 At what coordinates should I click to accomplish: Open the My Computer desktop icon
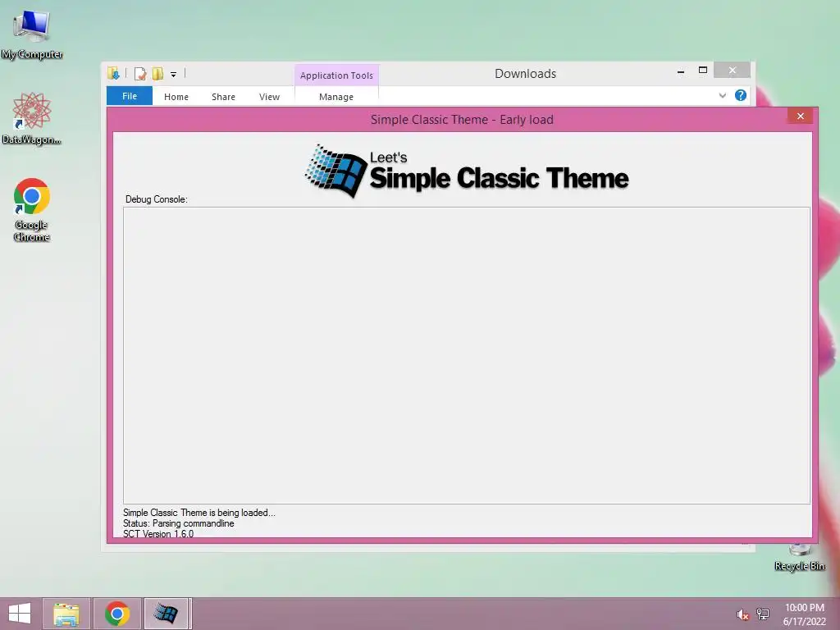click(32, 33)
